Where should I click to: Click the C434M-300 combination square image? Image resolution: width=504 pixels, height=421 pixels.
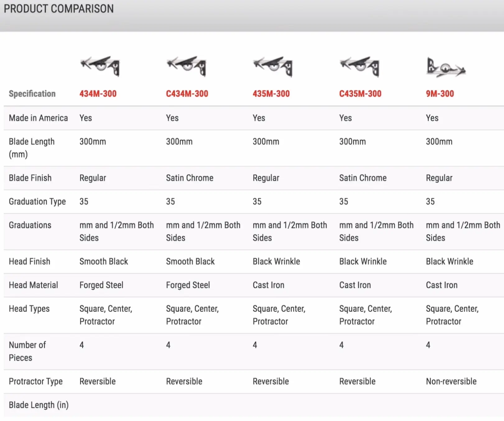tap(187, 66)
